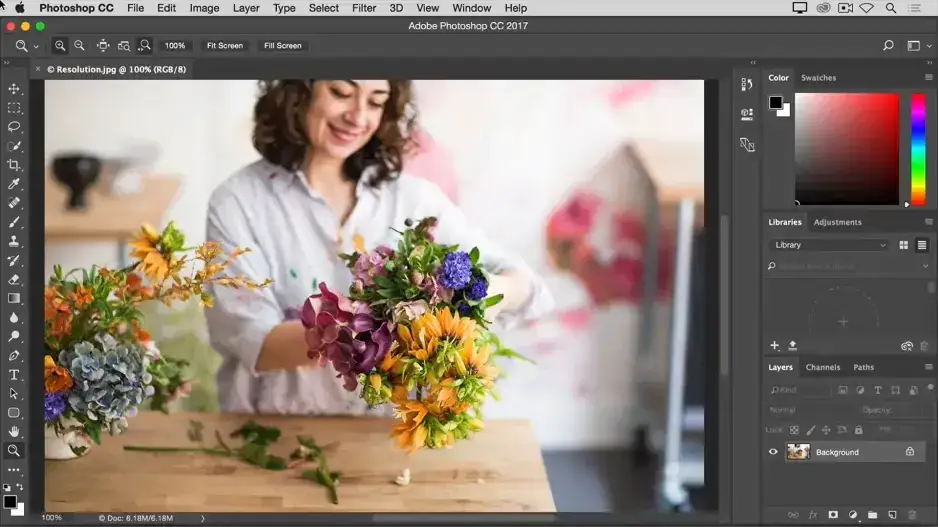Click the add layer mask icon
938x527 pixels.
pyautogui.click(x=833, y=515)
